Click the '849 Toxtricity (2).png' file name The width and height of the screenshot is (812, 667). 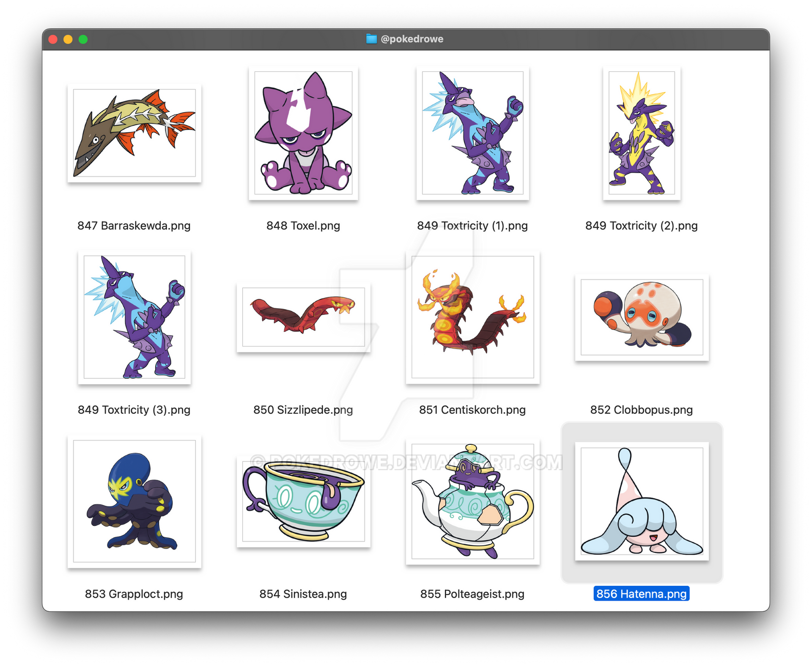[x=642, y=226]
